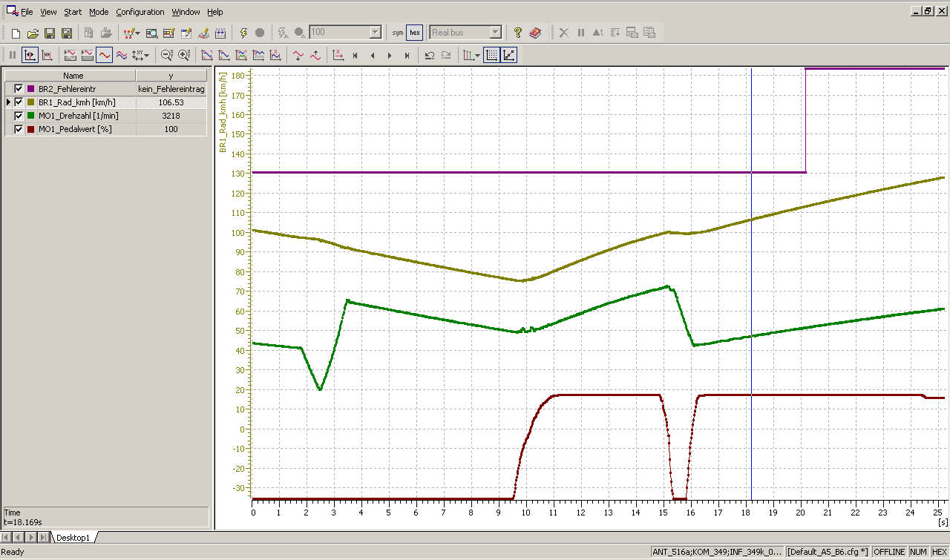Uncheck the MO1_Pedalwert signal checkbox

point(19,129)
